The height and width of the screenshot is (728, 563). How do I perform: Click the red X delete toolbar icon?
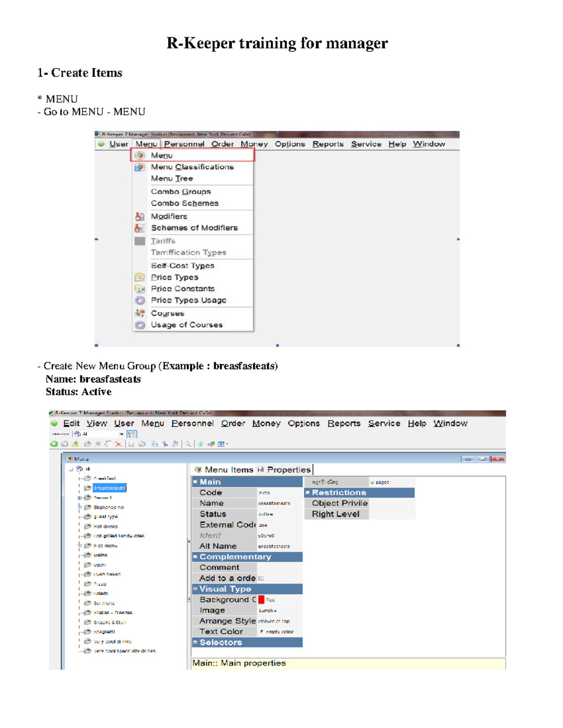118,444
